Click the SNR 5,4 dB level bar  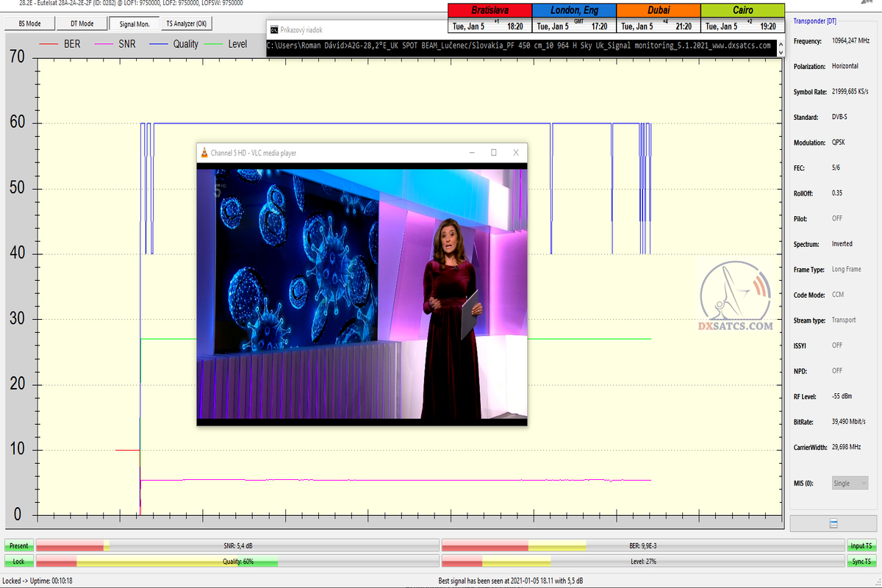[237, 545]
